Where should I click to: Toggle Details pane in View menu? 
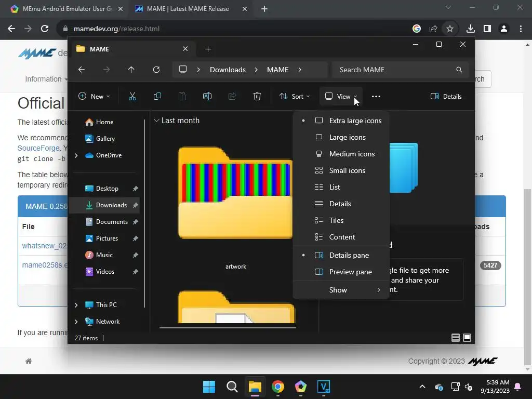[341, 255]
